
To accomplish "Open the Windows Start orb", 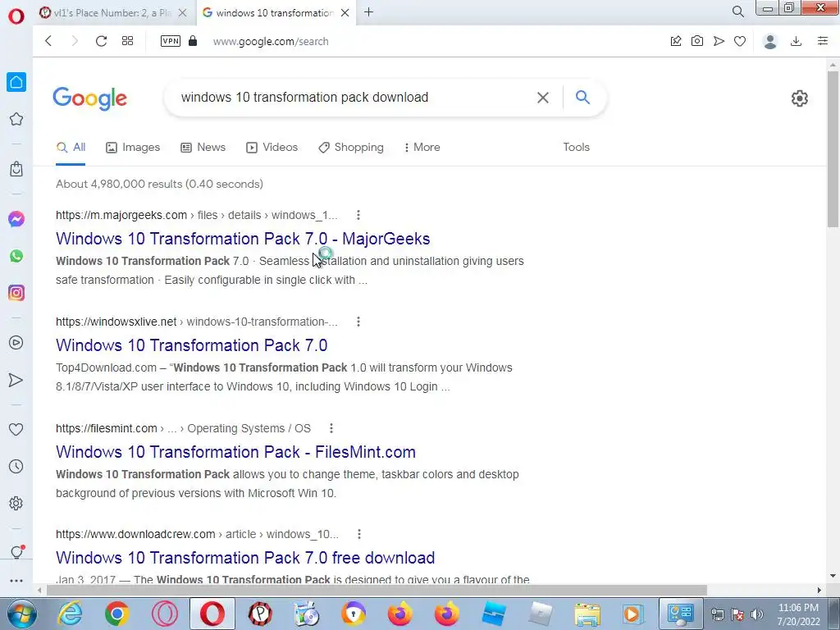I will pos(21,614).
